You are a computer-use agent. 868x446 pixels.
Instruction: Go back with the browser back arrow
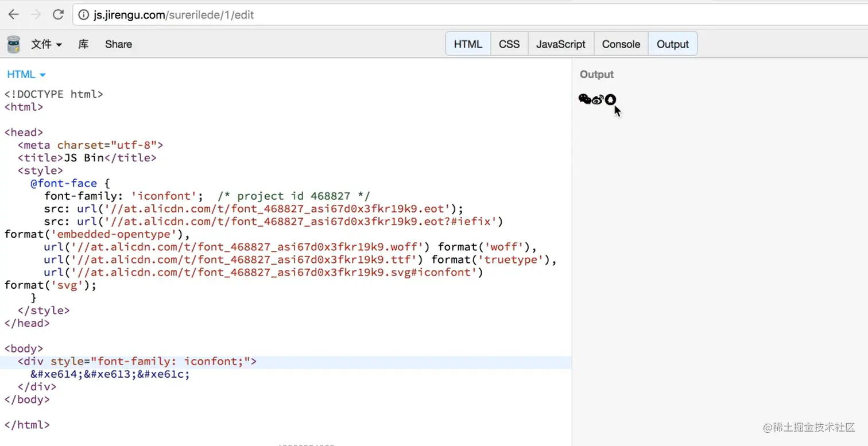point(14,15)
